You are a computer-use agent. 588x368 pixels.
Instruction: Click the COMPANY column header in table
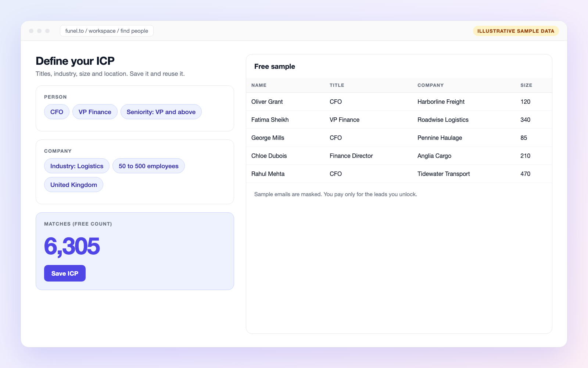(430, 85)
